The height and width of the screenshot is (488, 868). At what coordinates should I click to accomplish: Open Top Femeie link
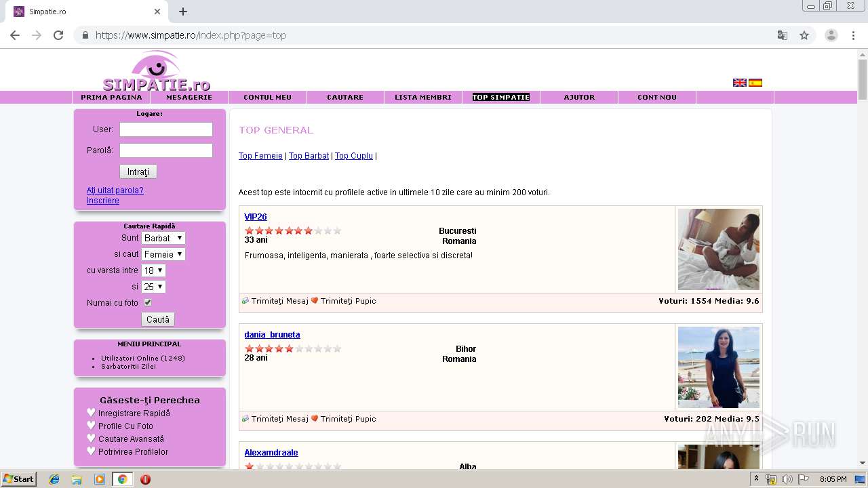(260, 156)
